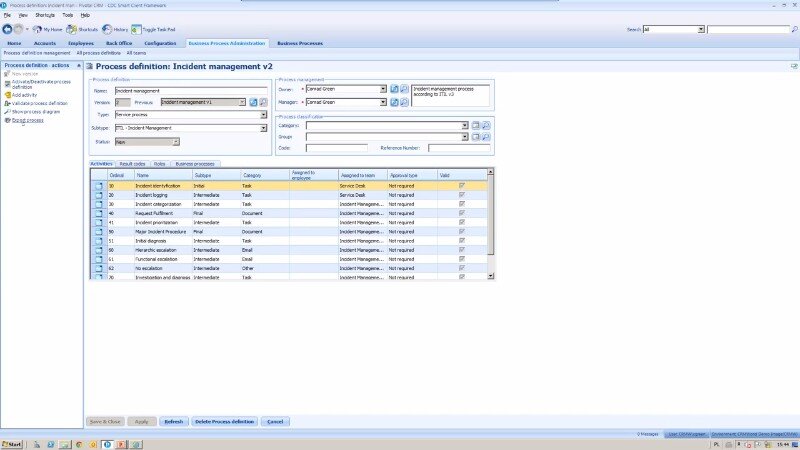Click the Delete Process definition button
Image resolution: width=800 pixels, height=450 pixels.
(225, 422)
